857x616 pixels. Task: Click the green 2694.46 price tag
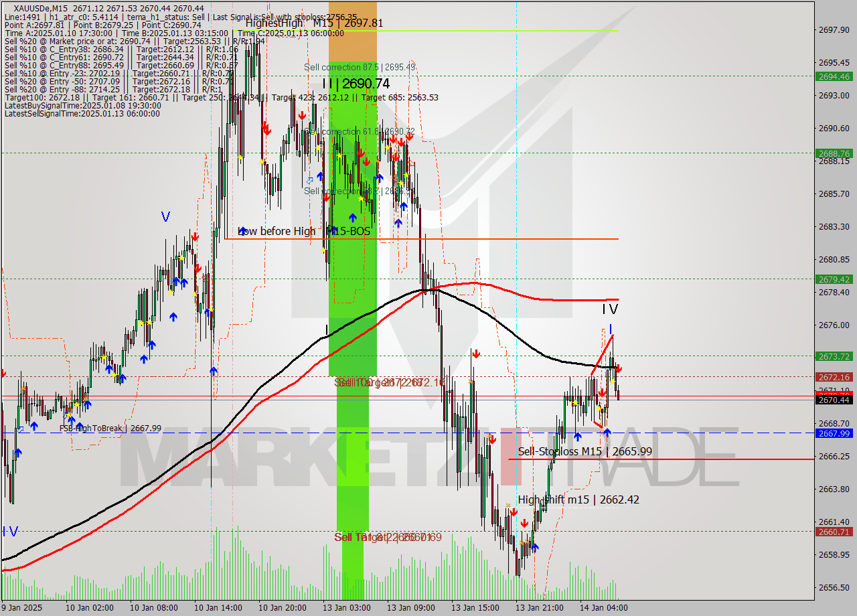[x=834, y=76]
